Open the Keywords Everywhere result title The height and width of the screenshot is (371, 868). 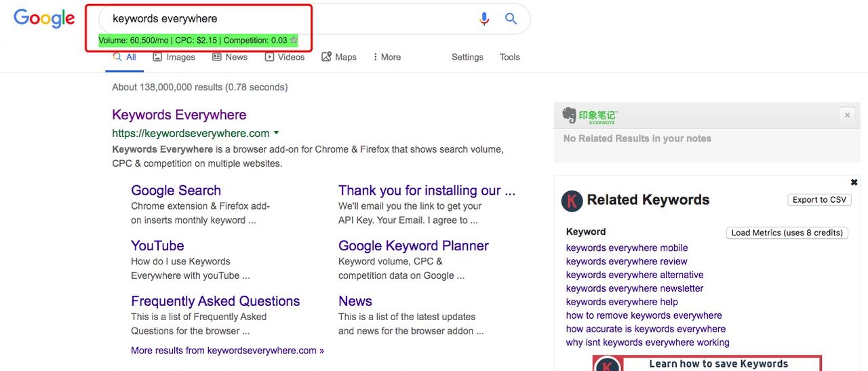click(x=179, y=115)
